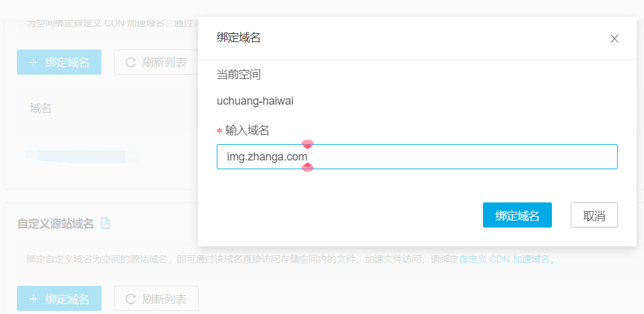644x314 pixels.
Task: Click the refresh icon on the lower 刷新列表 button
Action: (130, 299)
